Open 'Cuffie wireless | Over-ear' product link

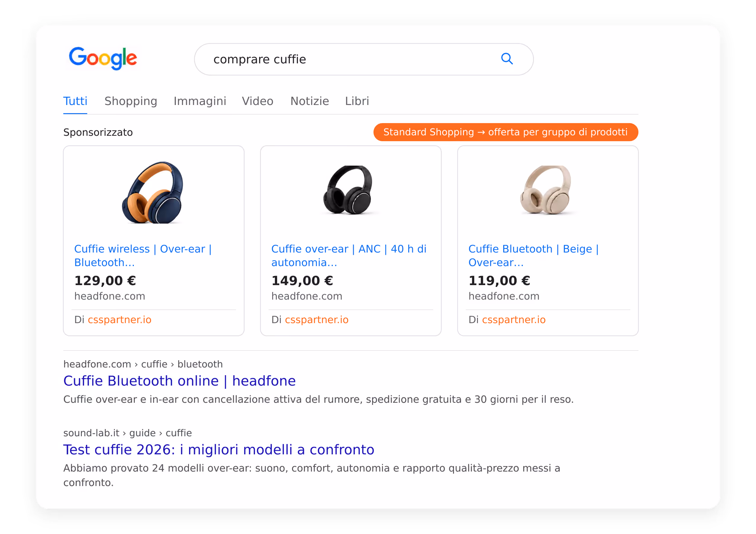[x=143, y=256]
